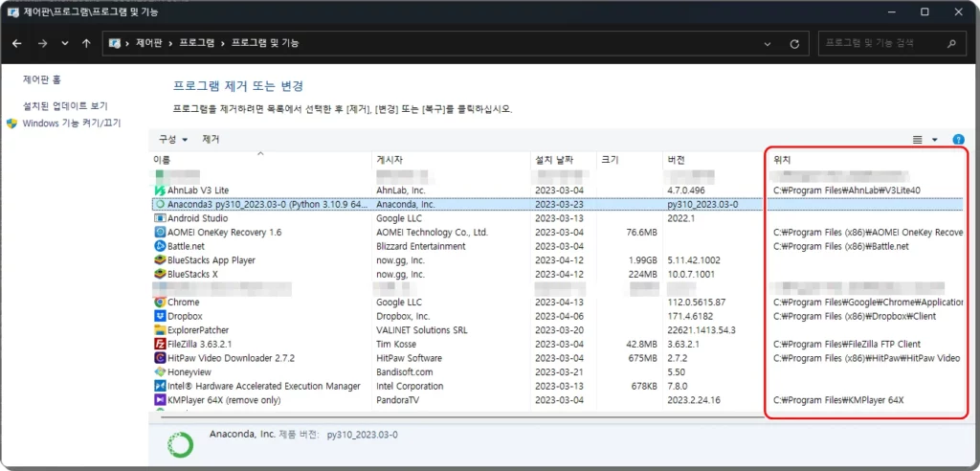Click the Battle.net program icon
Screen dimensions: 980x471
click(x=160, y=246)
